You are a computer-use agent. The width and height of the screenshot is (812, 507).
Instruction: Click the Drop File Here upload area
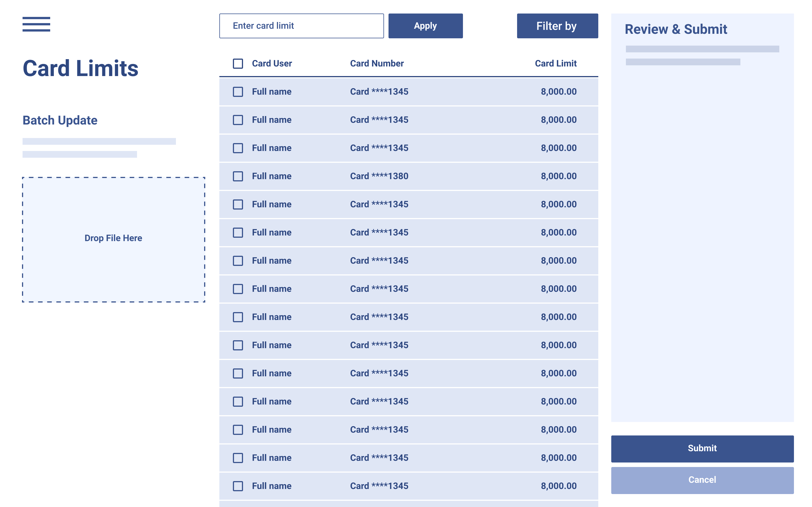[113, 238]
